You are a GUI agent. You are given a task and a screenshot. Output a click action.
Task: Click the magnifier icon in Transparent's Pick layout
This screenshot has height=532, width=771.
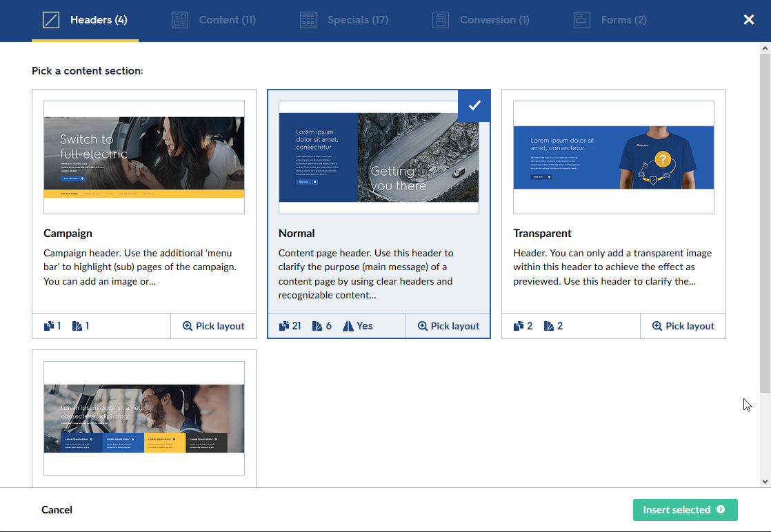[x=657, y=326]
